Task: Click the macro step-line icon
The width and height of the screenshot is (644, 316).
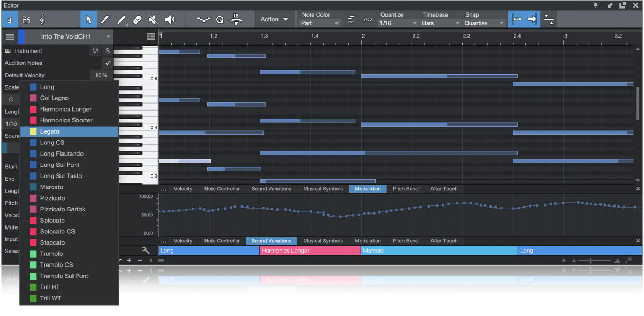Action: tap(203, 19)
